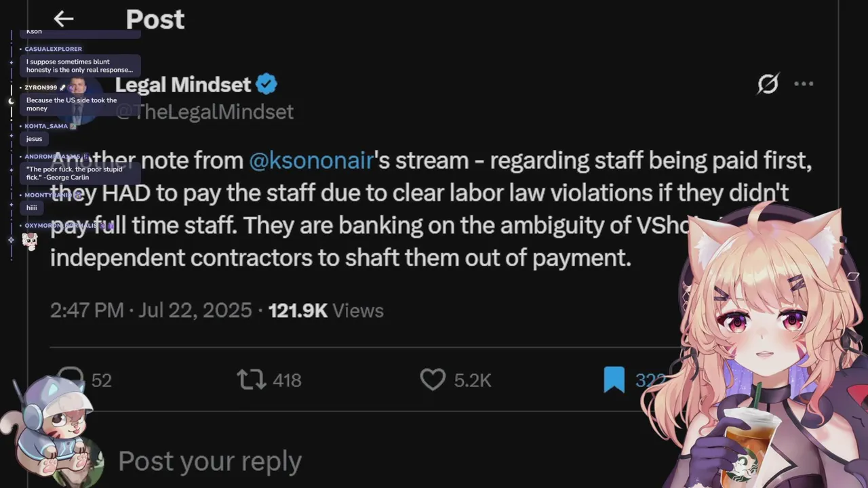Open the three-dot more options menu
868x488 pixels.
pyautogui.click(x=804, y=84)
